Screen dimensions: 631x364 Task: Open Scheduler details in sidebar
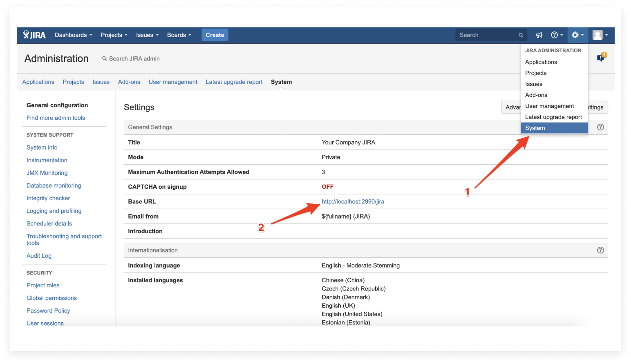49,223
